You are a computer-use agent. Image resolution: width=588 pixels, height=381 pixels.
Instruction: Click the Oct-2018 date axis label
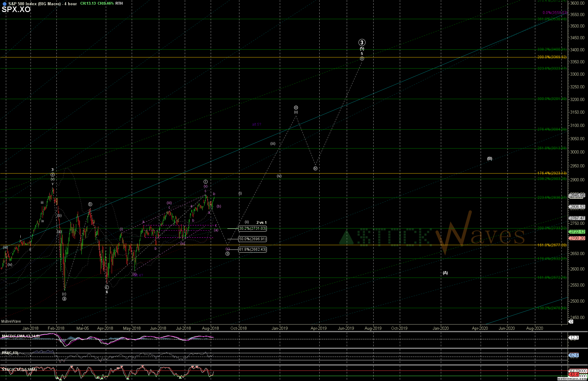coord(238,328)
